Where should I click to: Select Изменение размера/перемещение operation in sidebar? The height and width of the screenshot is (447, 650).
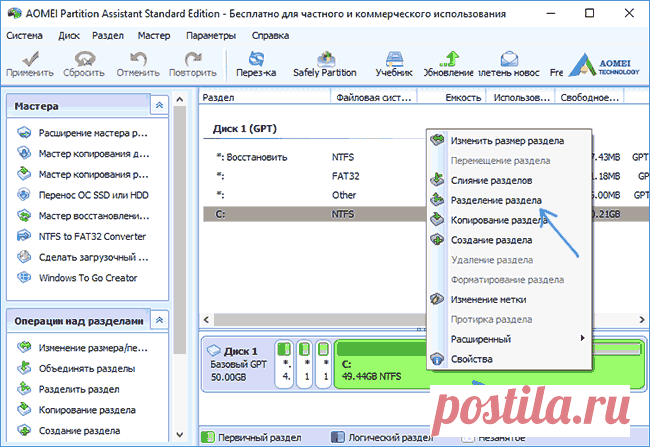pos(82,348)
